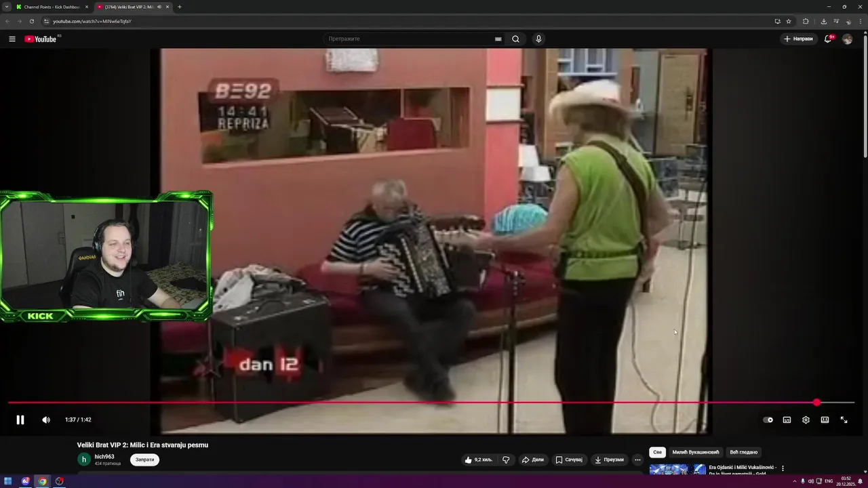Open the YouTube account avatar menu
The height and width of the screenshot is (488, 868).
click(x=847, y=39)
